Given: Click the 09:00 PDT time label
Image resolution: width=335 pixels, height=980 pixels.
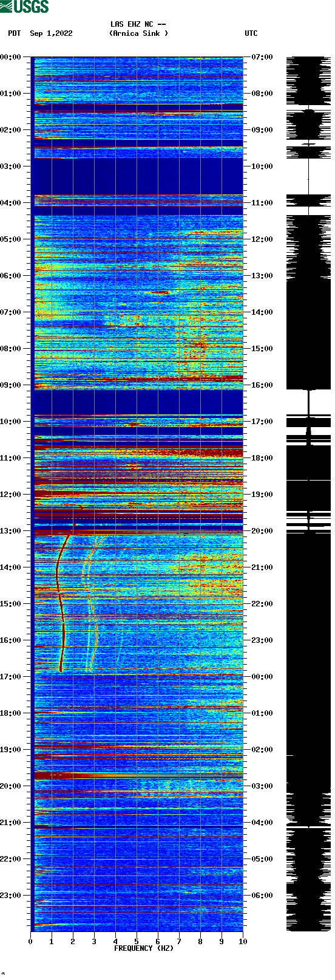Looking at the screenshot, I should 11,385.
